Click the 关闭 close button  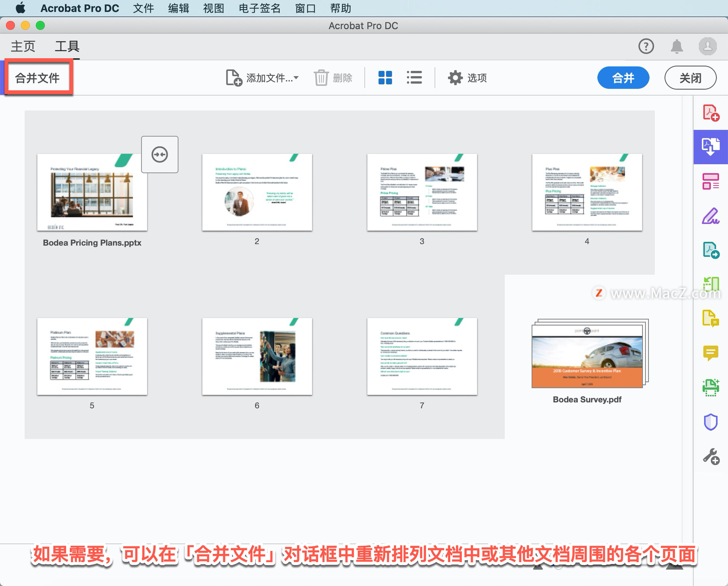(x=690, y=78)
